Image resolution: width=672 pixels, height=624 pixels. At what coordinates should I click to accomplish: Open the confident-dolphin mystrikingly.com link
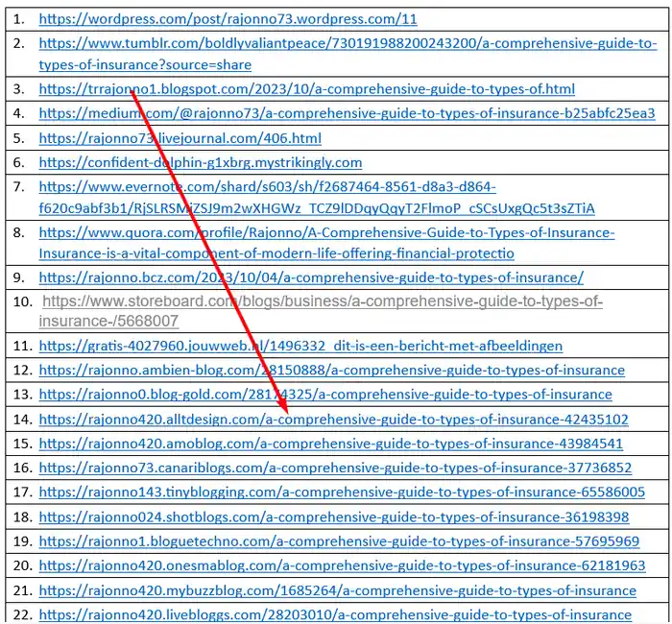tap(200, 163)
